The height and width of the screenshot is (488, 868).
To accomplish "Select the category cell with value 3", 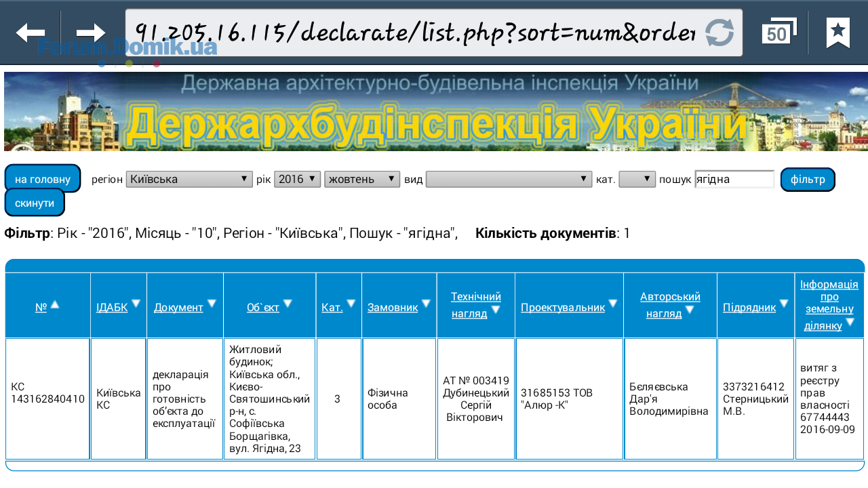I will (339, 399).
